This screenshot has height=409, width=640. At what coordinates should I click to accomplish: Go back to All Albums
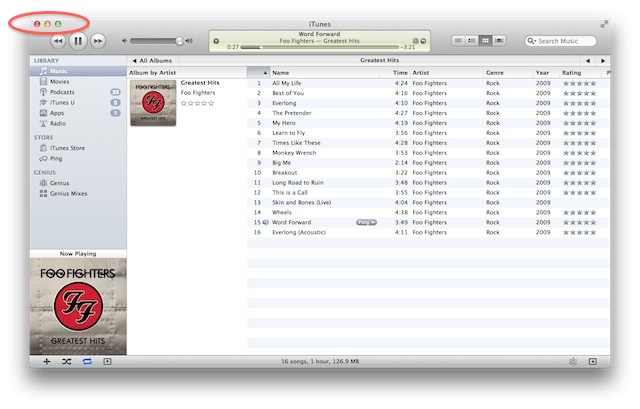pos(152,60)
